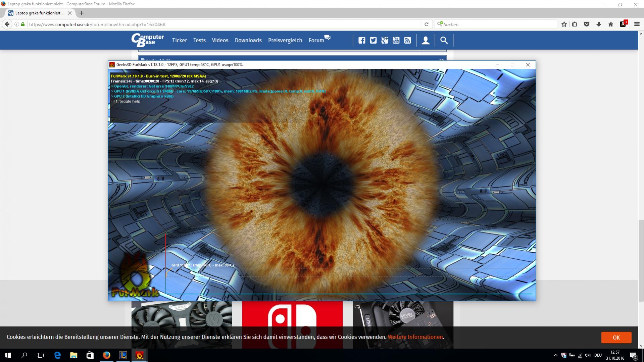This screenshot has height=362, width=644.
Task: Open the 'Weitere Informationen' cookie link
Action: tap(415, 337)
